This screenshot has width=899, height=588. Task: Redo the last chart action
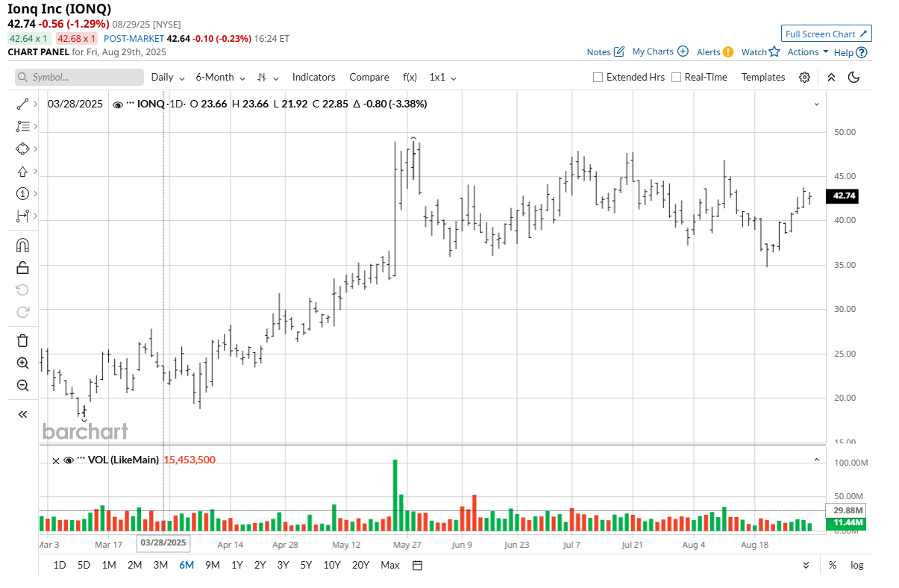point(22,311)
